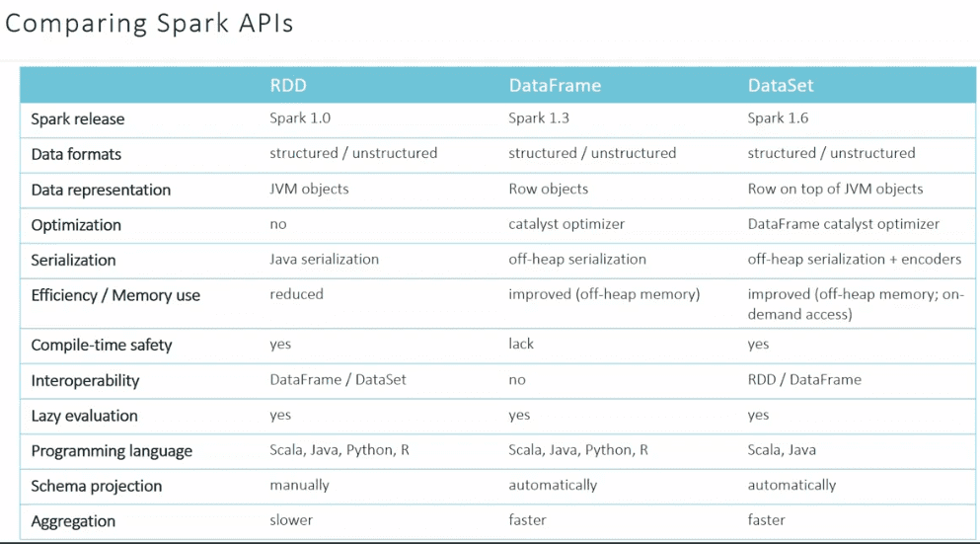The image size is (980, 544).
Task: Click the 'Java serialization' cell
Action: [324, 260]
